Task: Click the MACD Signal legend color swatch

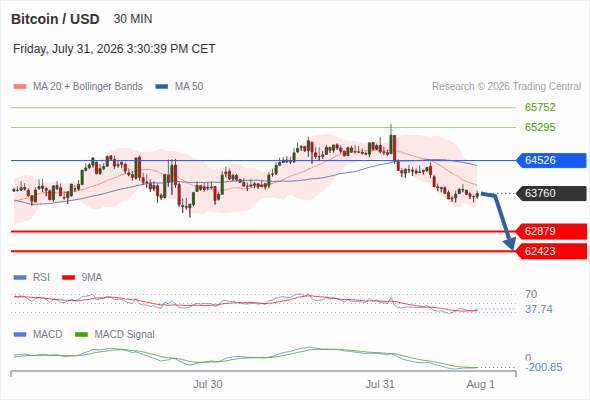Action: [x=81, y=335]
